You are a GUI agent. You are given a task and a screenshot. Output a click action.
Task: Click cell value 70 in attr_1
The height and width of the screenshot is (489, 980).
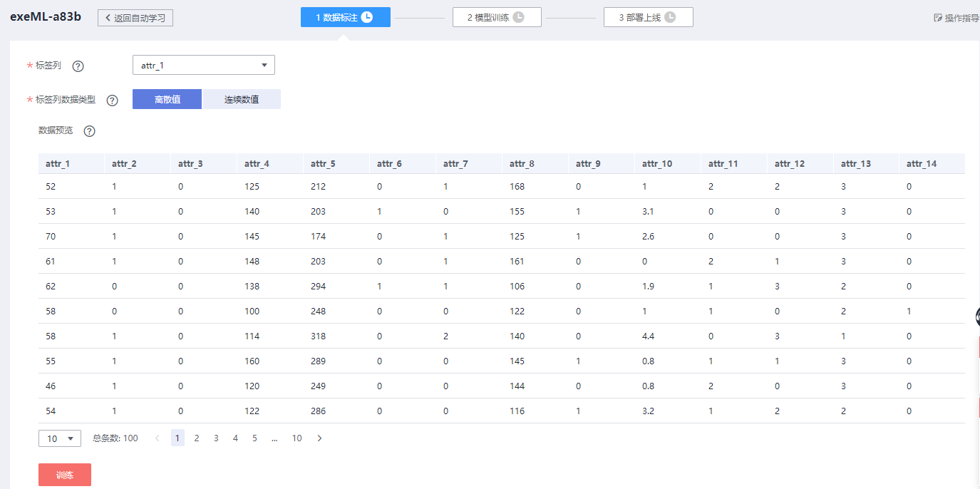click(51, 237)
